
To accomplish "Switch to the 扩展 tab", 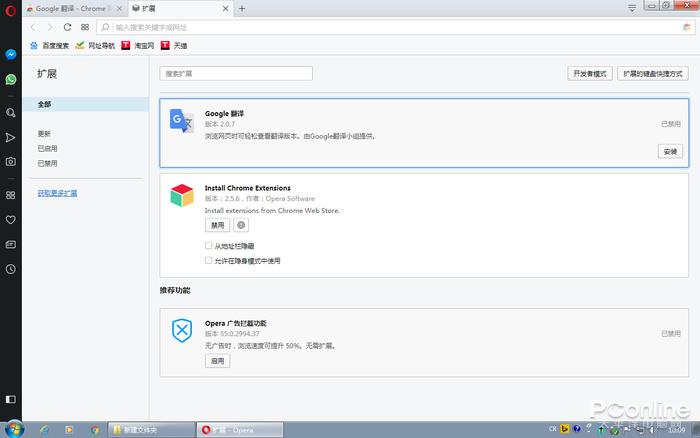I will [x=181, y=8].
